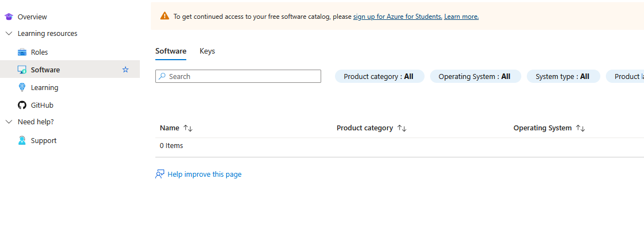Open the Operating System filter dropdown
644x227 pixels.
(x=474, y=77)
